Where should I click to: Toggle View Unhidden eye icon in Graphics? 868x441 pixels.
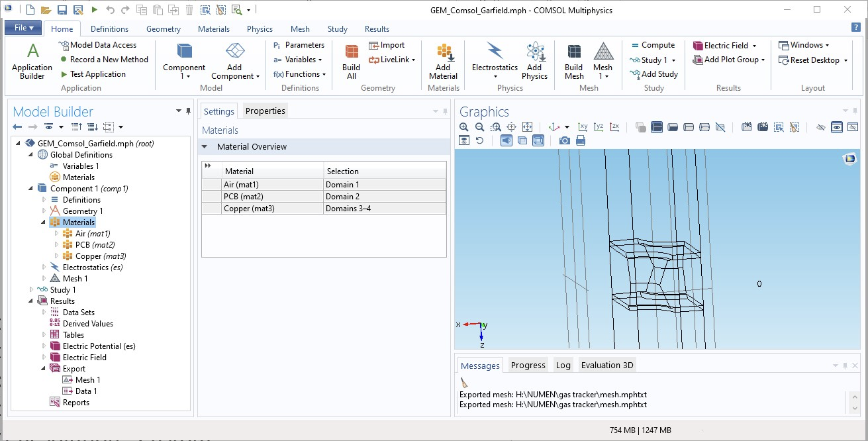[x=837, y=126]
